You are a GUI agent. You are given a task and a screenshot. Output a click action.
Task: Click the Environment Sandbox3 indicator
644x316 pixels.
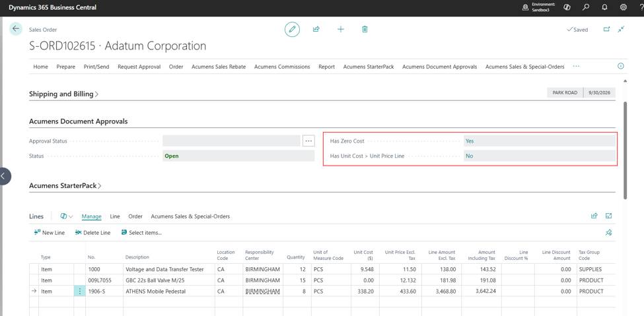[538, 7]
